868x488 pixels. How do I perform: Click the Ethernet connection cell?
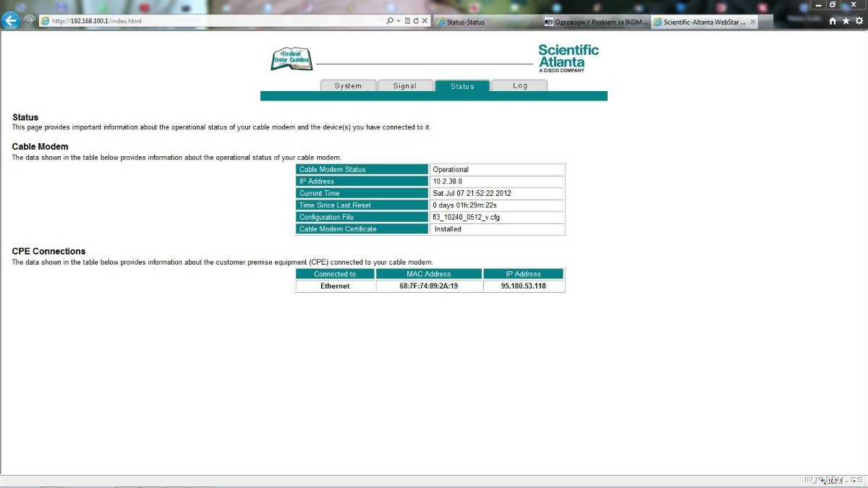pos(335,286)
